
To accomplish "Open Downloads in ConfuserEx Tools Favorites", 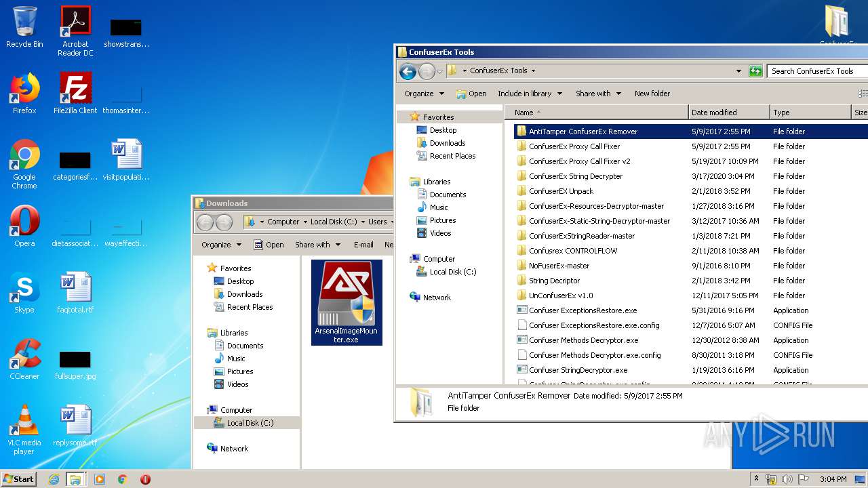I will [x=447, y=143].
